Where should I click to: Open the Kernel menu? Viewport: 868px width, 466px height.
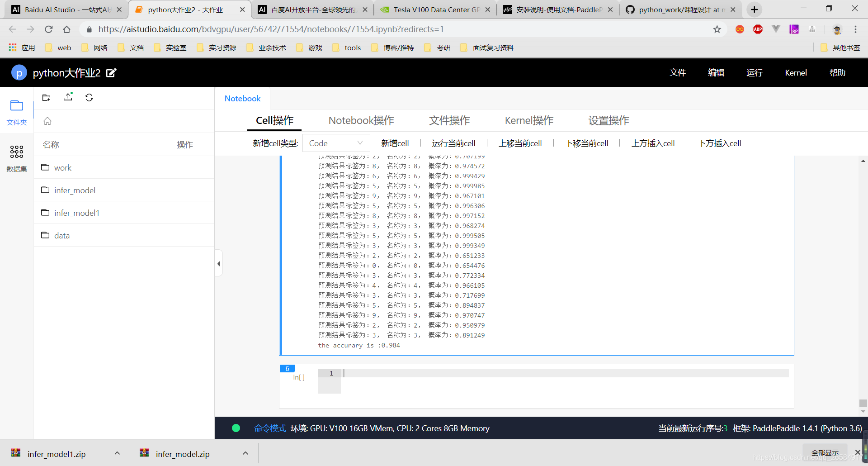coord(796,73)
